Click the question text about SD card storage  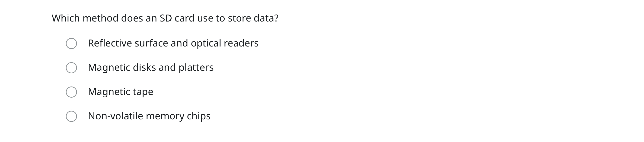tap(165, 18)
